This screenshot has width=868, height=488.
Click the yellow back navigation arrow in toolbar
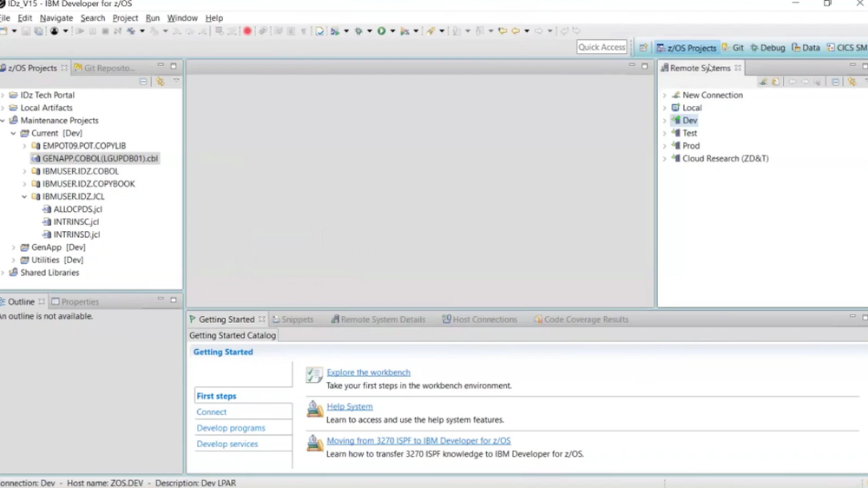coord(516,31)
